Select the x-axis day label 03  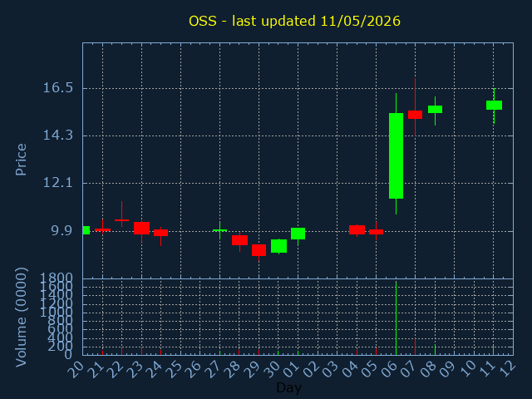tap(329, 369)
